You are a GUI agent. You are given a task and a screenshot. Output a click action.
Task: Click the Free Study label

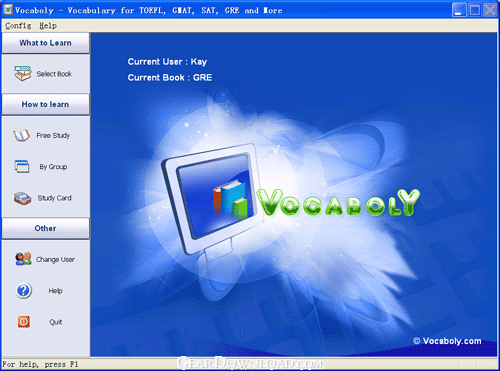(x=53, y=136)
